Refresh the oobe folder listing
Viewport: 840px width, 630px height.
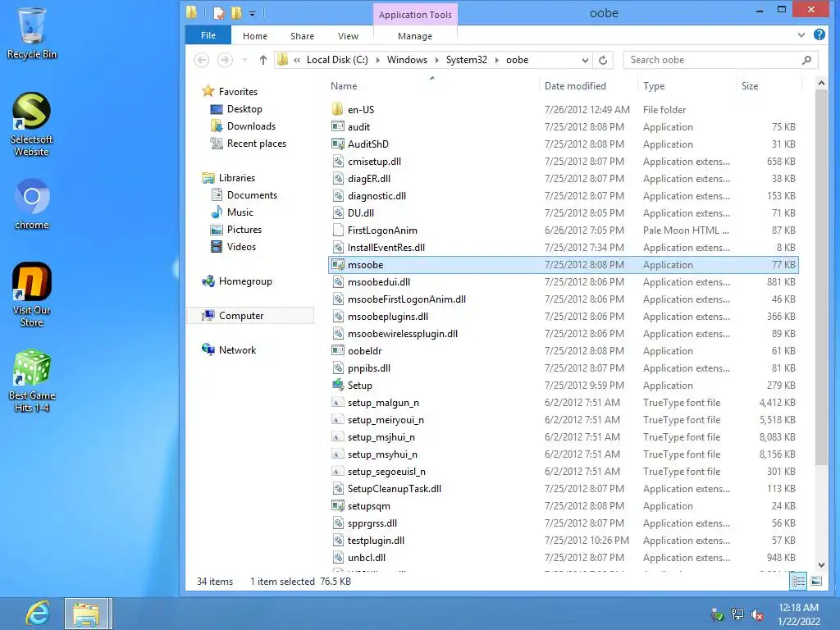603,60
